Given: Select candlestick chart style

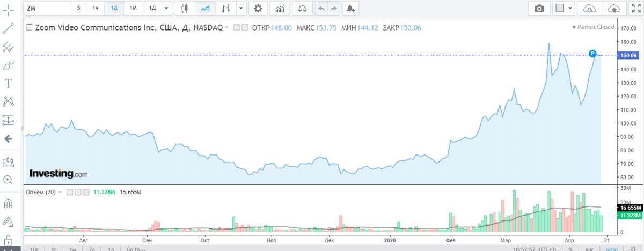Looking at the screenshot, I should [x=185, y=8].
